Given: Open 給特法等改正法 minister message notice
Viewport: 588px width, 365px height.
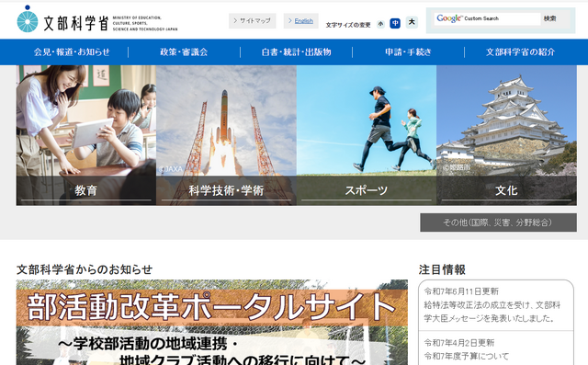Looking at the screenshot, I should 492,312.
